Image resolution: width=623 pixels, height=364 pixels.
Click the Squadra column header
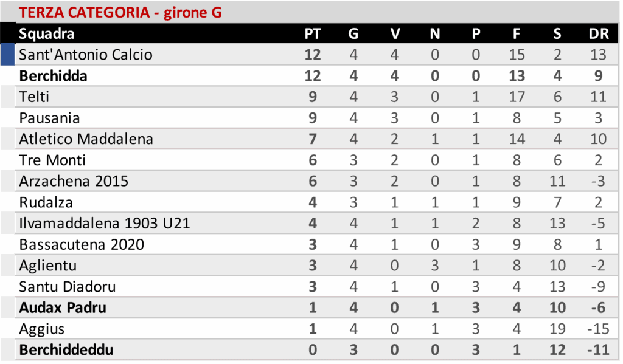pyautogui.click(x=47, y=34)
